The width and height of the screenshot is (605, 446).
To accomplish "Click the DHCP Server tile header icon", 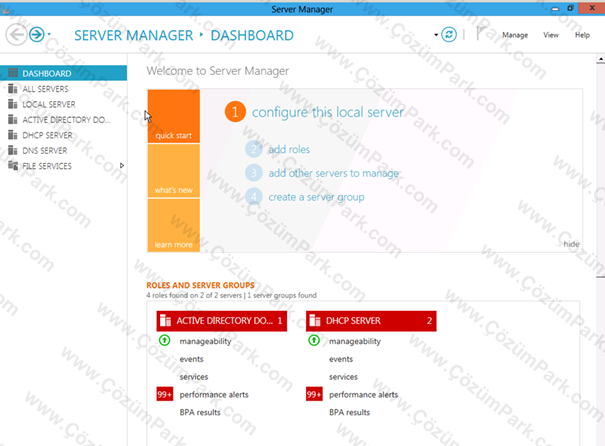I will pyautogui.click(x=315, y=321).
